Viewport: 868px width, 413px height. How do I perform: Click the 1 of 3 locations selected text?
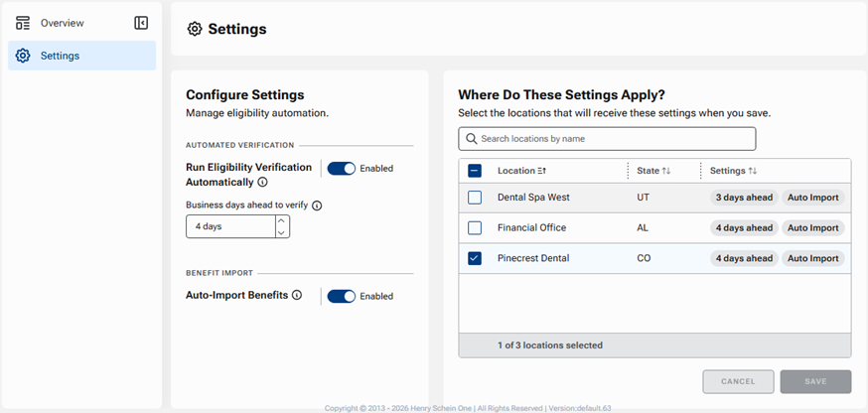pos(549,344)
